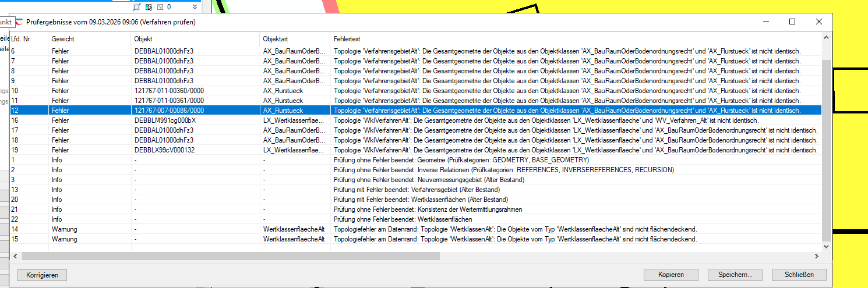
Task: Open the Speichern... save dialog
Action: [735, 275]
